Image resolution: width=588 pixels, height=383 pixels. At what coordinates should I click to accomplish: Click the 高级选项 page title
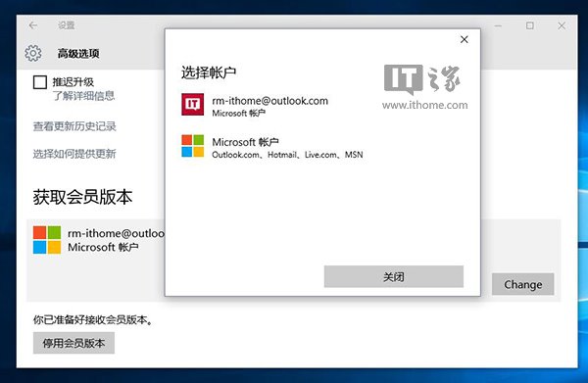coord(78,54)
